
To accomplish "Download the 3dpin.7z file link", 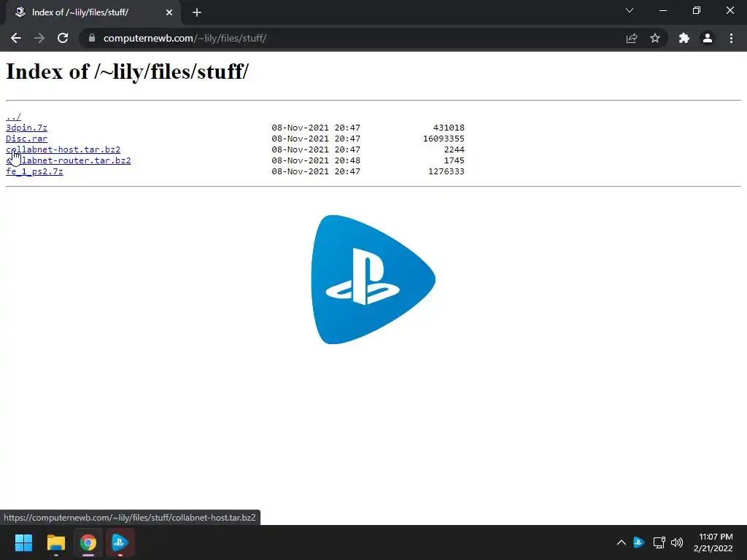I will tap(27, 128).
